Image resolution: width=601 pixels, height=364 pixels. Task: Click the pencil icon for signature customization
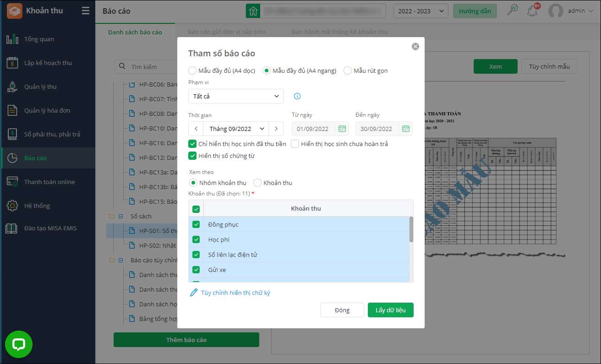[x=194, y=293]
